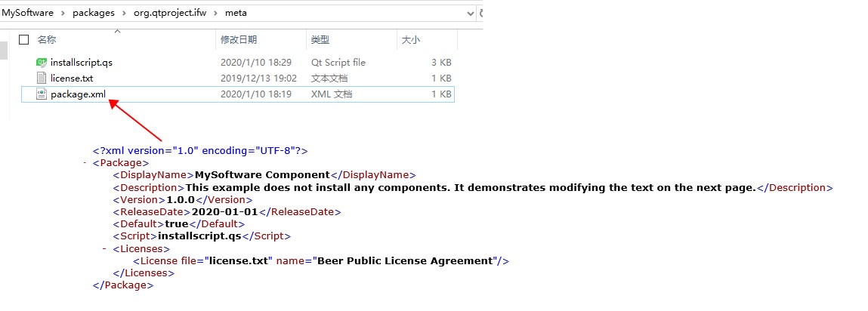The image size is (868, 311).
Task: Click the closing </Licenses> tag
Action: click(x=144, y=273)
